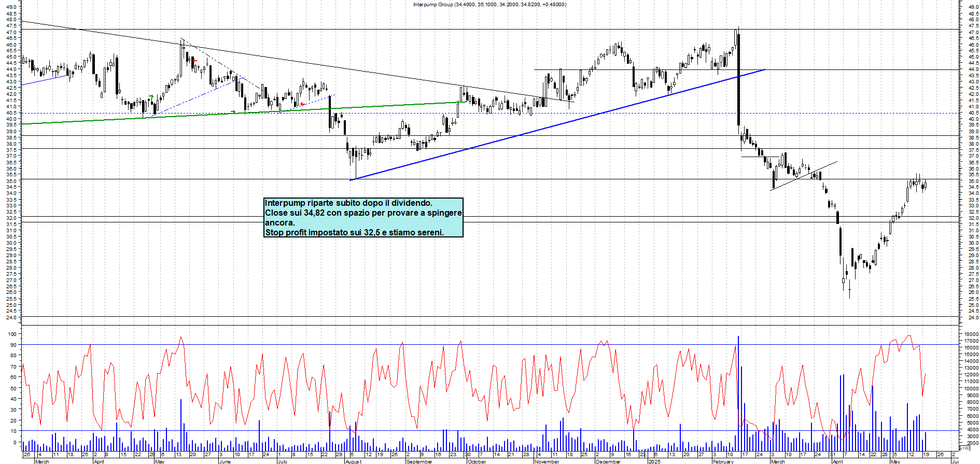Click the 'September' month label
This screenshot has width=980, height=464.
pyautogui.click(x=419, y=461)
